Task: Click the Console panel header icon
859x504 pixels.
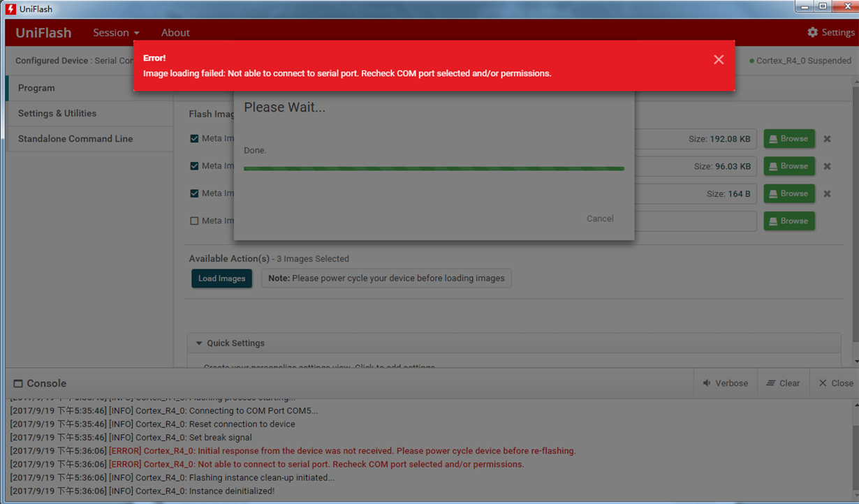Action: click(x=18, y=383)
